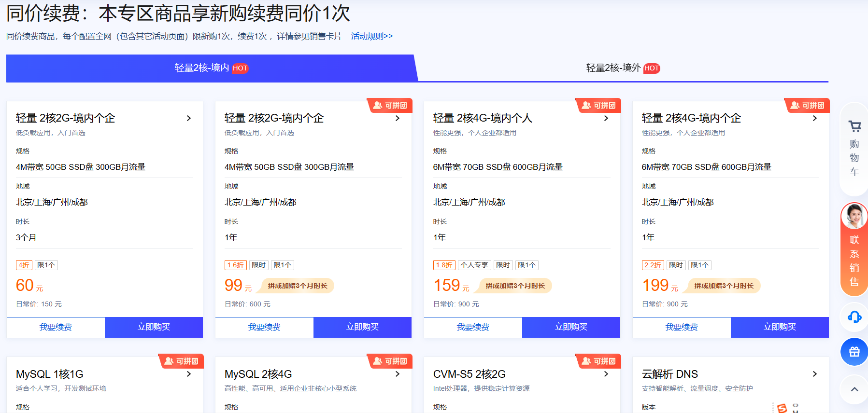Viewport: 868px width, 413px height.
Task: Click the MySQL 2核4G title
Action: (258, 374)
